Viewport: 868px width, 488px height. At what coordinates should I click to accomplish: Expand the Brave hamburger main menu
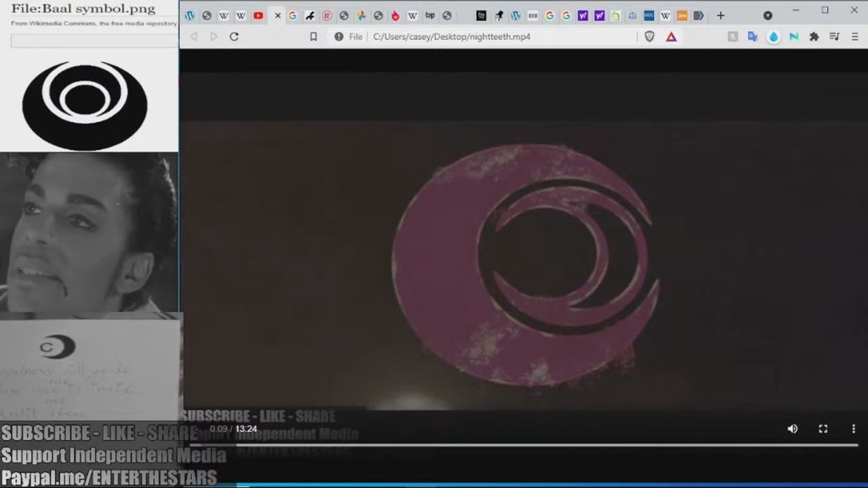854,37
